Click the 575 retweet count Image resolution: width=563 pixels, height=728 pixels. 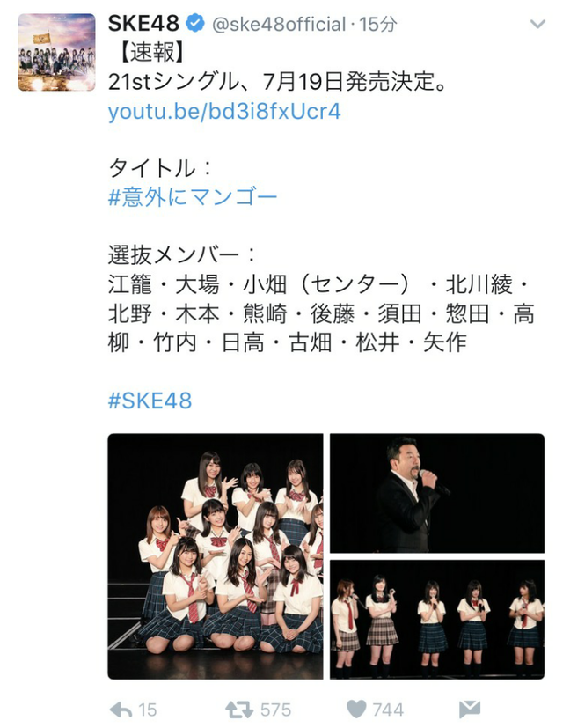(x=276, y=710)
